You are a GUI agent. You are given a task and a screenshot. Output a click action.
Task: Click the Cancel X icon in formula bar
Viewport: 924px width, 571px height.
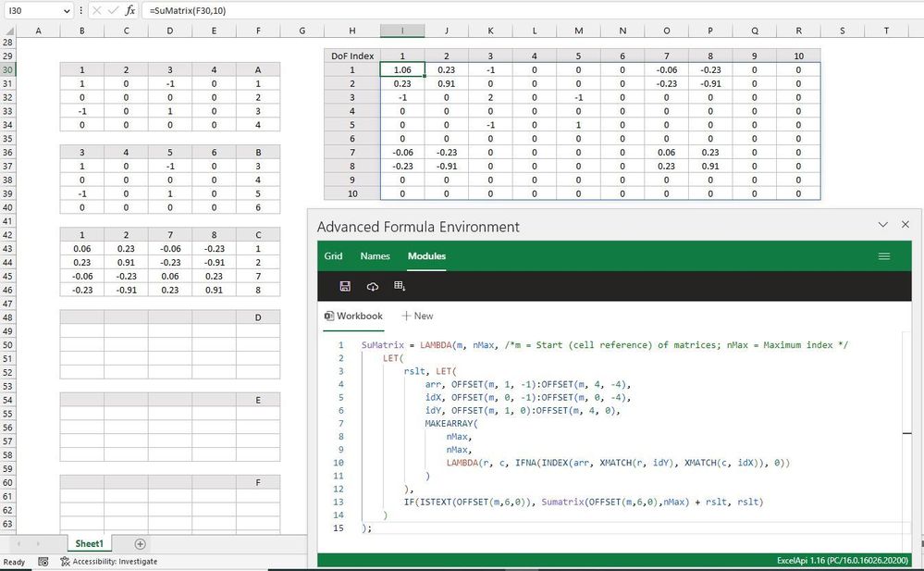[x=96, y=10]
